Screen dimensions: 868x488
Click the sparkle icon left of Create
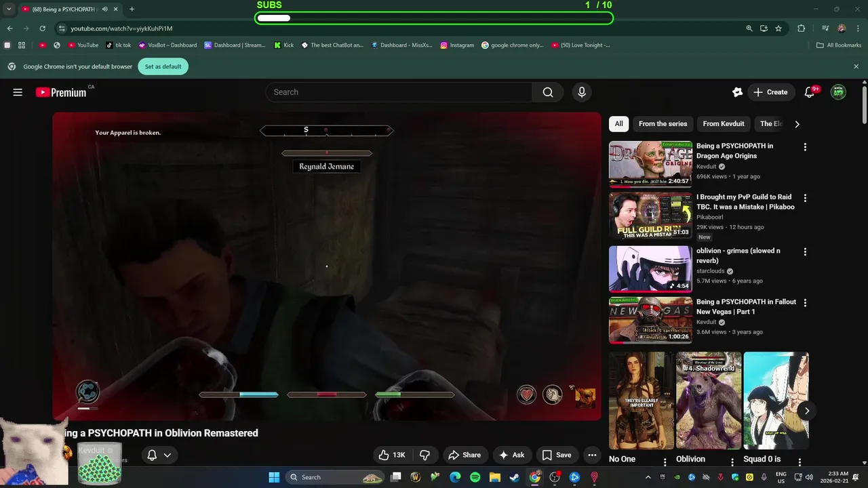[738, 92]
